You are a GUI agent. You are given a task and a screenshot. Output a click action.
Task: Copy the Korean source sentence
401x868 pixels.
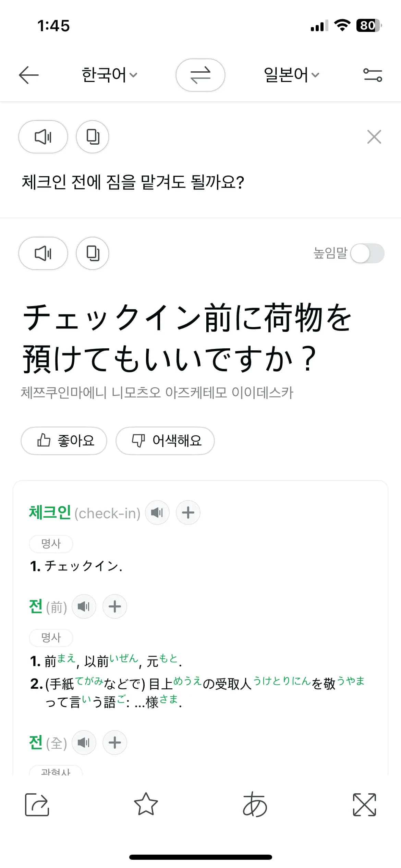point(92,137)
